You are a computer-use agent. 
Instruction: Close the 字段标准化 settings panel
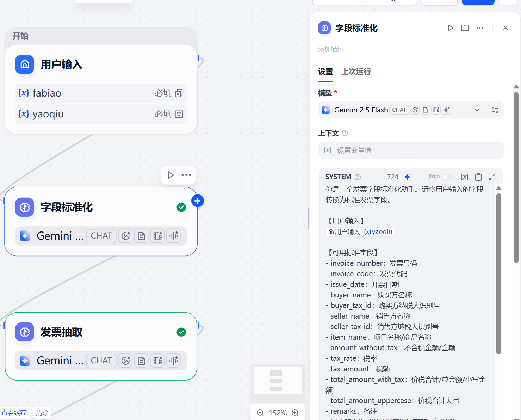tap(506, 28)
